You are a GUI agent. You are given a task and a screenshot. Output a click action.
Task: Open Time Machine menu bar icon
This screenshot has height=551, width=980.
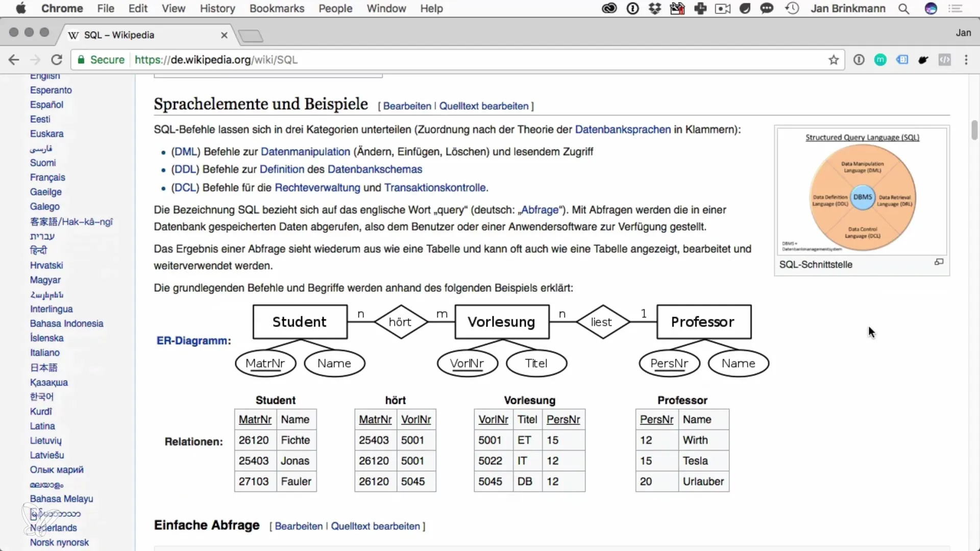[x=792, y=9]
